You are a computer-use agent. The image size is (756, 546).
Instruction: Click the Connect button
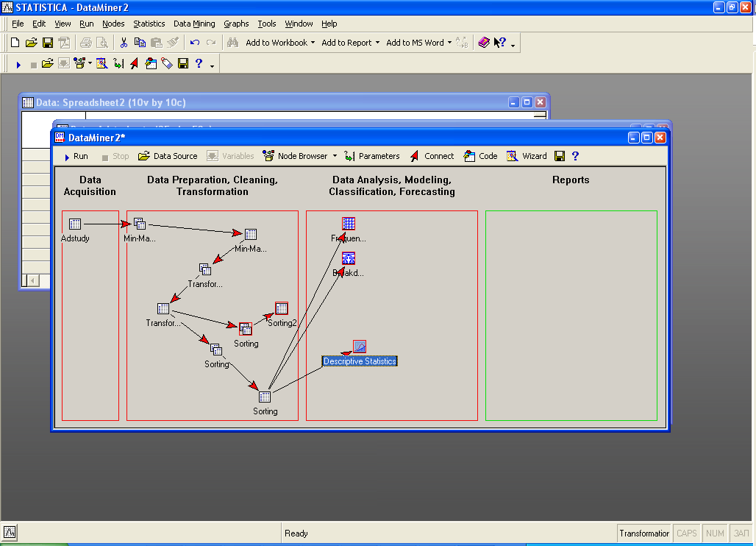click(x=432, y=156)
